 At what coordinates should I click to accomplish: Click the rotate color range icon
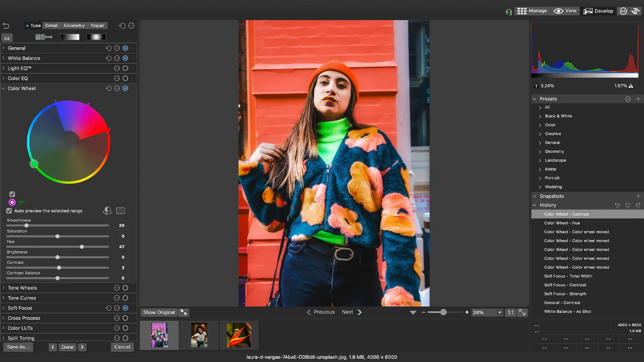click(107, 210)
